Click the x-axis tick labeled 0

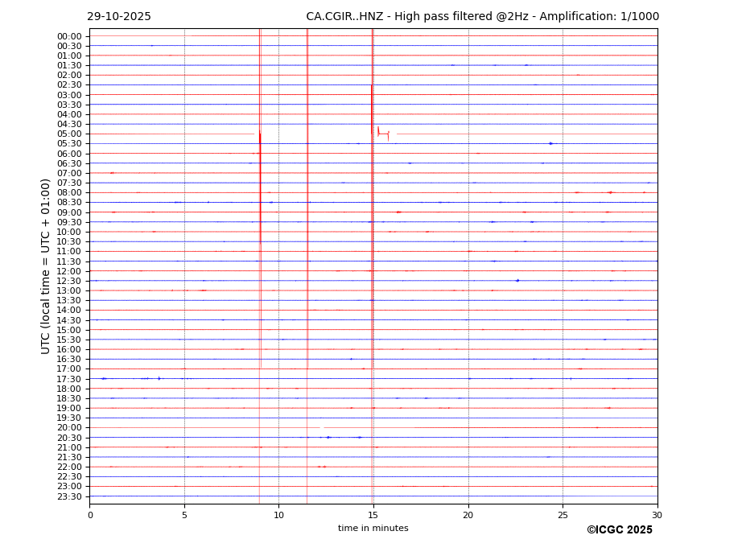pos(90,515)
